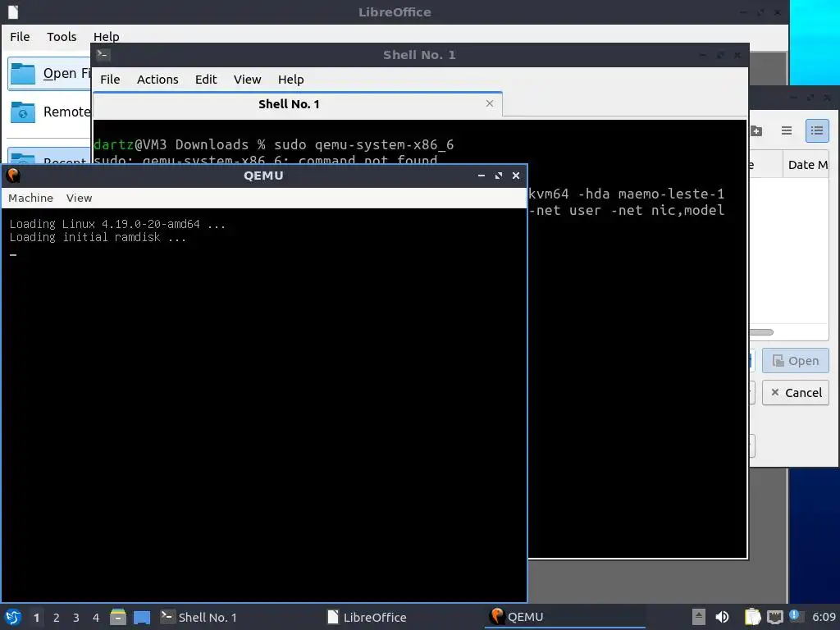Click the network connection tray icon
Viewport: 840px width, 630px height.
point(774,617)
